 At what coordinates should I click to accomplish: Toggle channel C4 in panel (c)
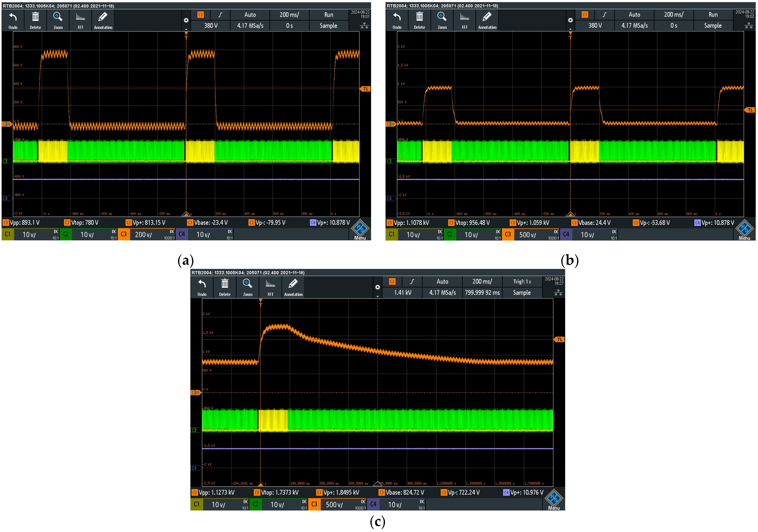373,504
